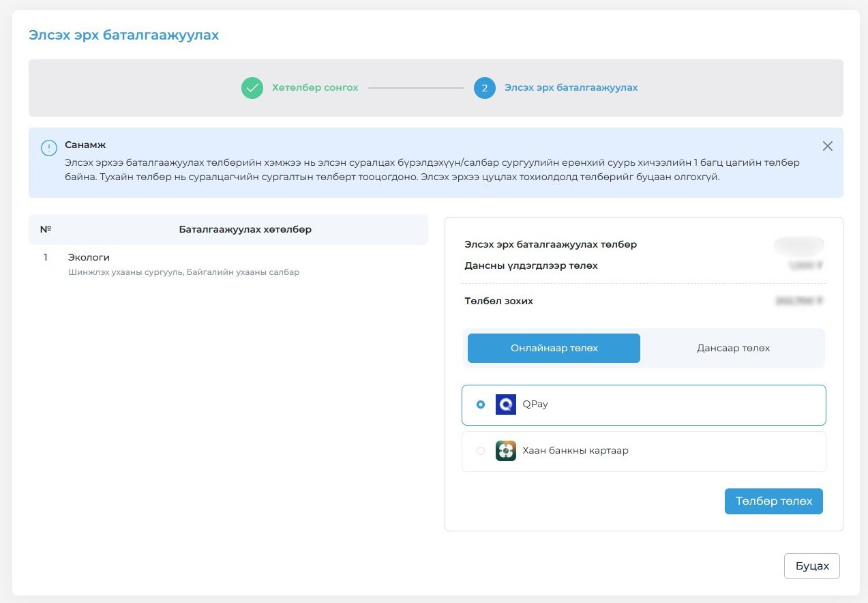
Task: Close the Санамж notice with the X
Action: pyautogui.click(x=827, y=146)
